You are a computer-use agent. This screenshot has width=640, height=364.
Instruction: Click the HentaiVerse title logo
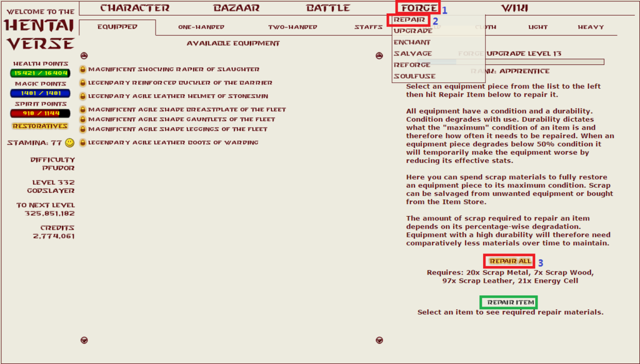tap(40, 34)
